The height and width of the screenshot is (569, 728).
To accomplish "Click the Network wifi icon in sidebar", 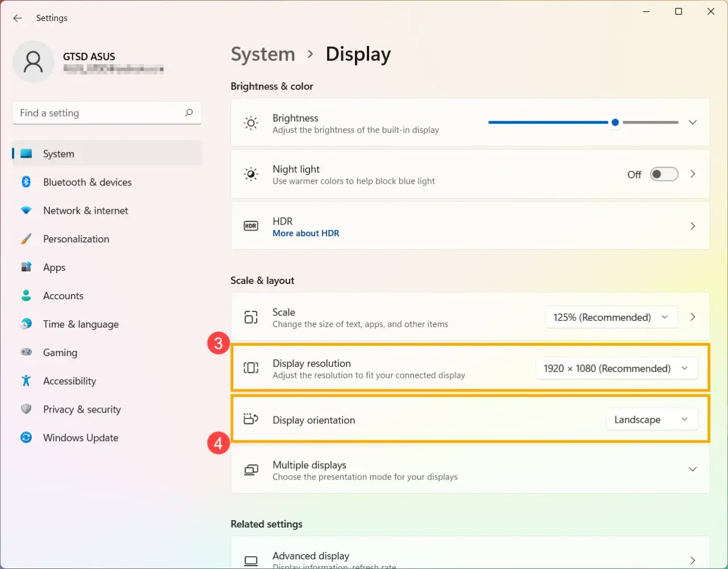I will (26, 211).
